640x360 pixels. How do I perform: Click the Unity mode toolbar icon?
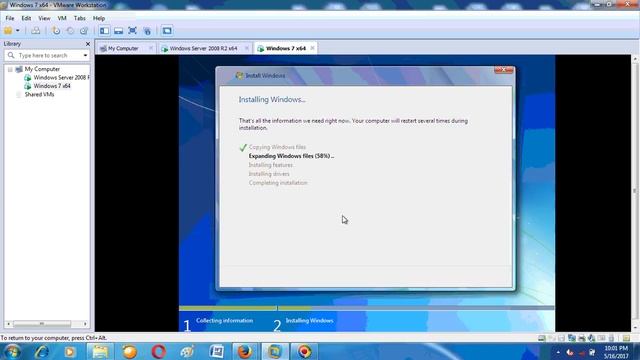[x=147, y=31]
